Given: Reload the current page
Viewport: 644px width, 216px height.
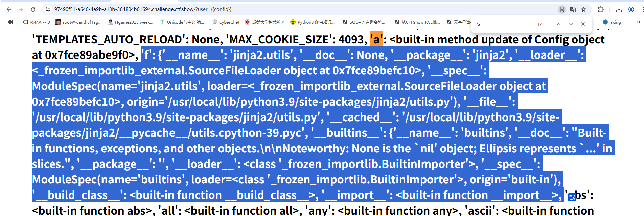Looking at the screenshot, I should tap(33, 9).
